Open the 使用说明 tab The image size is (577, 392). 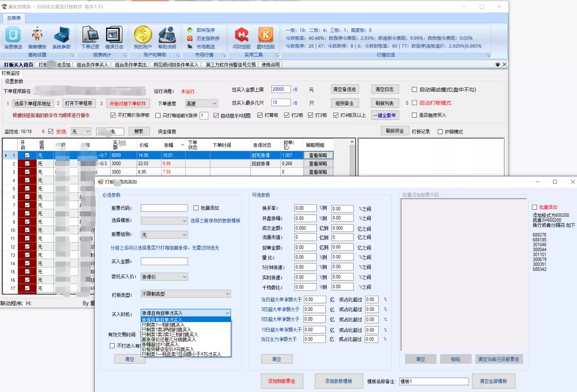coord(270,65)
